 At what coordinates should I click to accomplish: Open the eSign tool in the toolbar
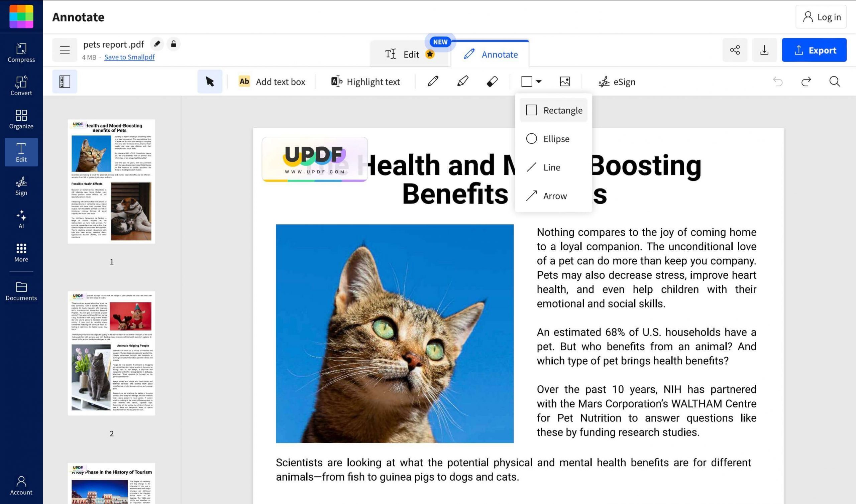[x=617, y=82]
